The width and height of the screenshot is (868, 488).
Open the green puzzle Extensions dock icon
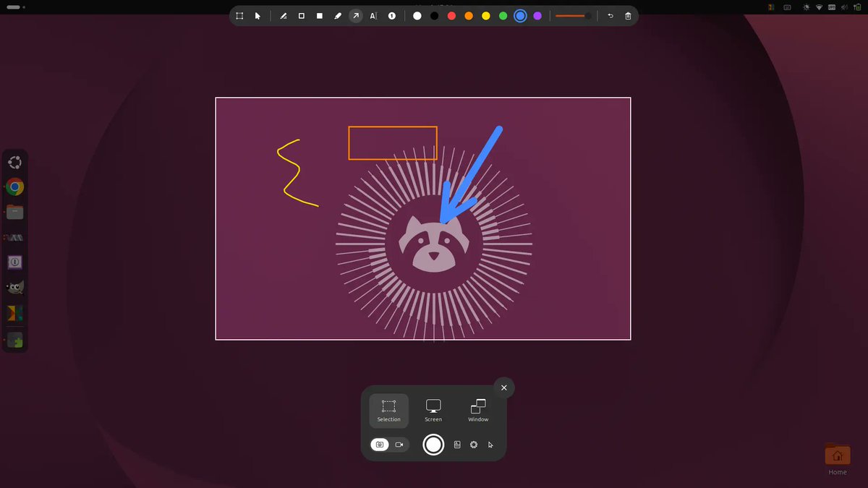15,338
